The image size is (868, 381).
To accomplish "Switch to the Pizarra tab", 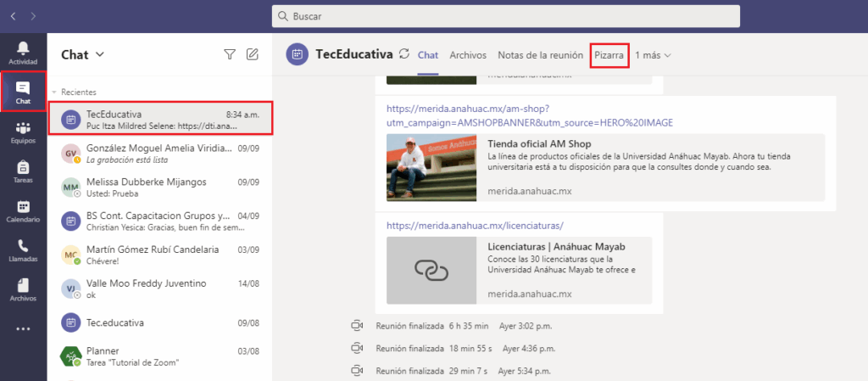I will click(x=609, y=55).
